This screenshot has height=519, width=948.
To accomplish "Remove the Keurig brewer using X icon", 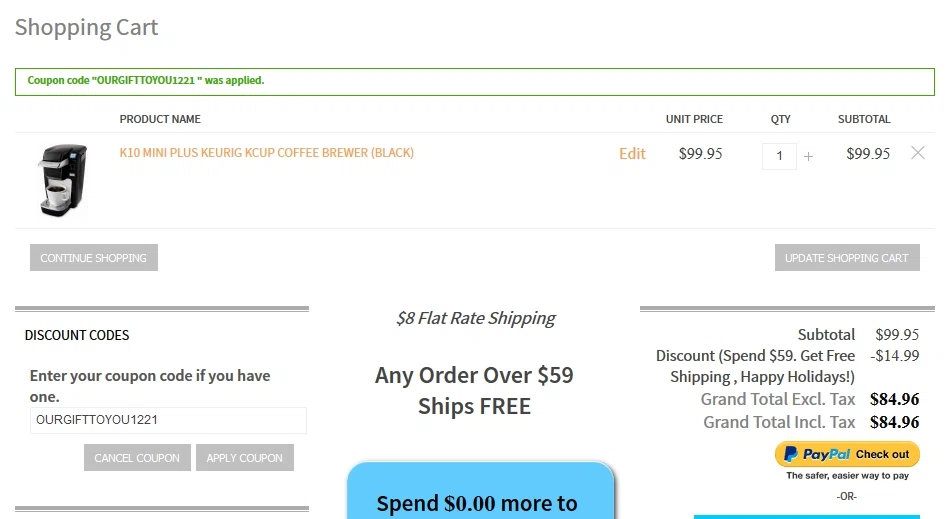I will (918, 153).
